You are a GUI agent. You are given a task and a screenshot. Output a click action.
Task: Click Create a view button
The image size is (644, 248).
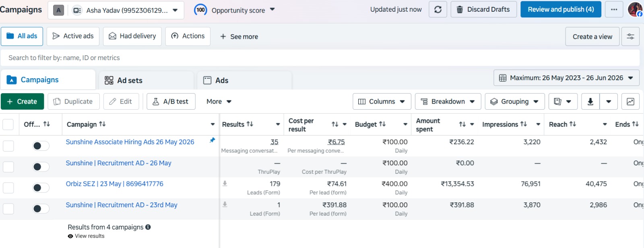(x=592, y=36)
